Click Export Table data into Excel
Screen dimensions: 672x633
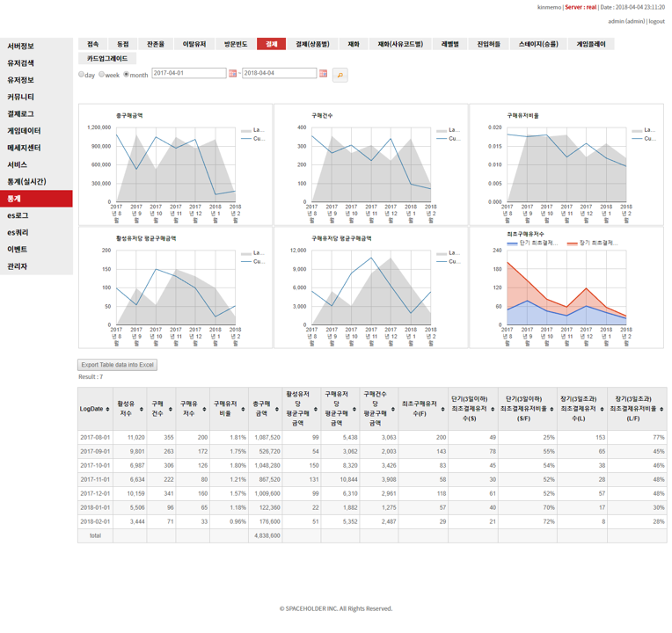click(x=118, y=365)
